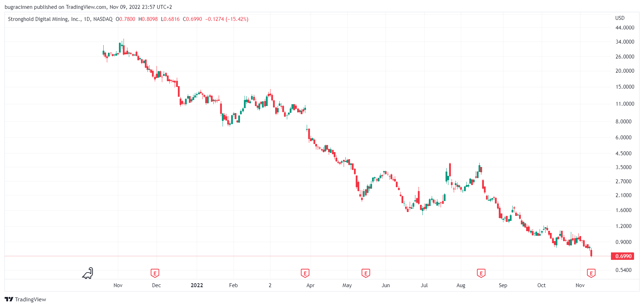Click the red 0.6990 current price label
The height and width of the screenshot is (307, 644).
tap(623, 256)
